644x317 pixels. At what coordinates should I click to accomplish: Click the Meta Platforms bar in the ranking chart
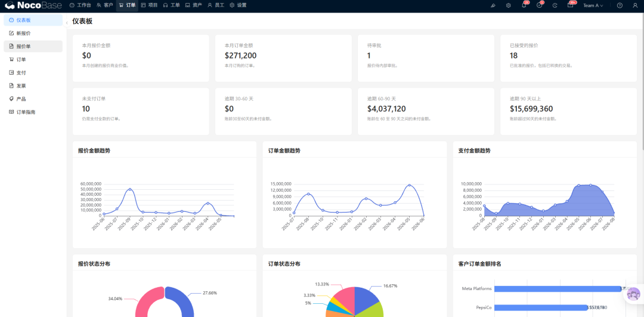tap(558, 288)
